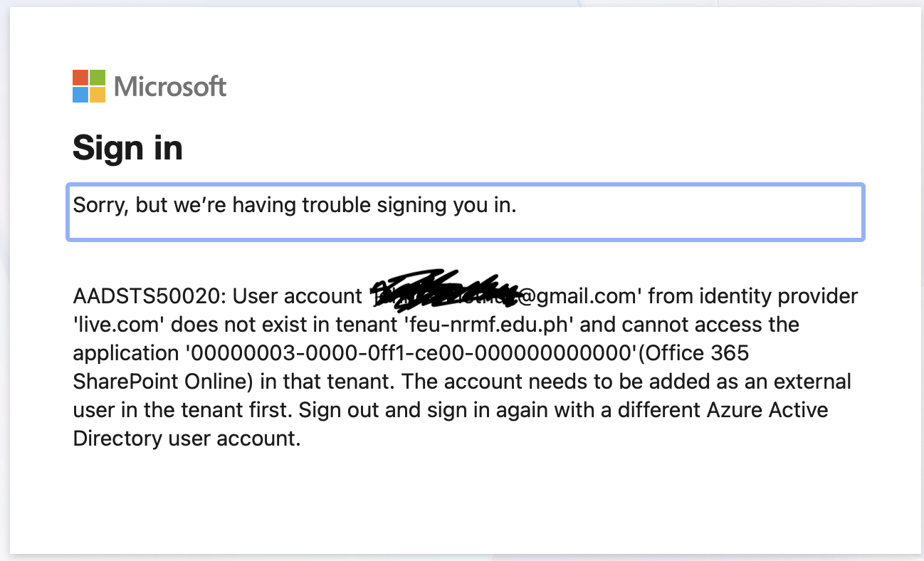Click the yellow square of the Microsoft logo

[x=98, y=95]
